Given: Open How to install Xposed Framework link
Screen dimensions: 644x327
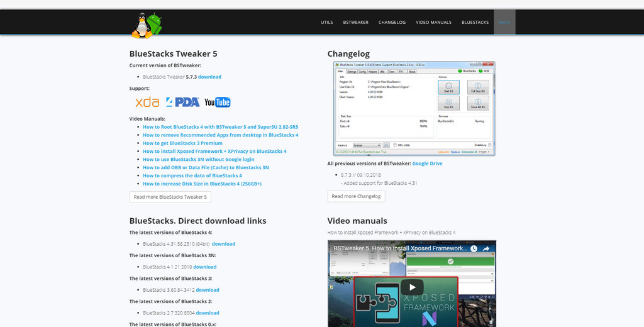Looking at the screenshot, I should [214, 151].
